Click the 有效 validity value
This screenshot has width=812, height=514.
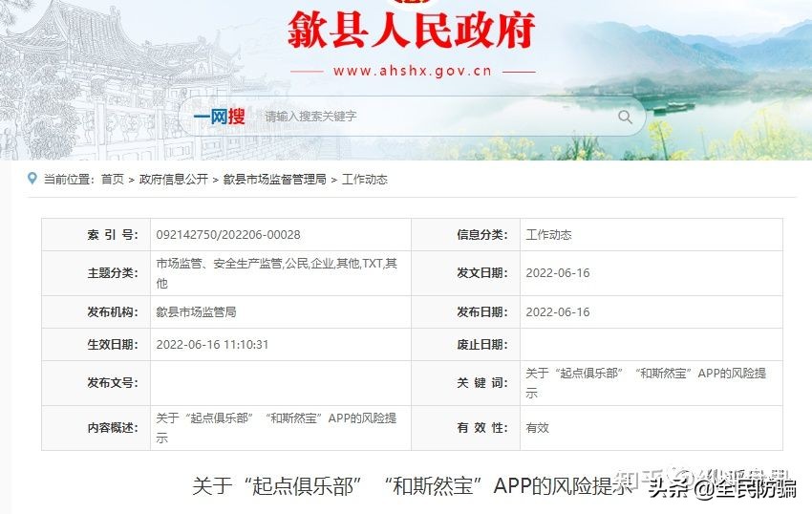click(x=537, y=428)
